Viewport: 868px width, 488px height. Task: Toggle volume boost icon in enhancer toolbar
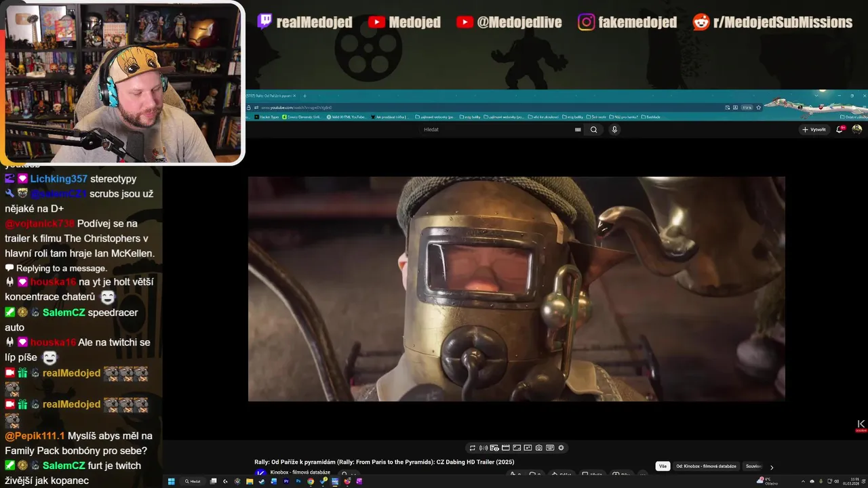484,448
